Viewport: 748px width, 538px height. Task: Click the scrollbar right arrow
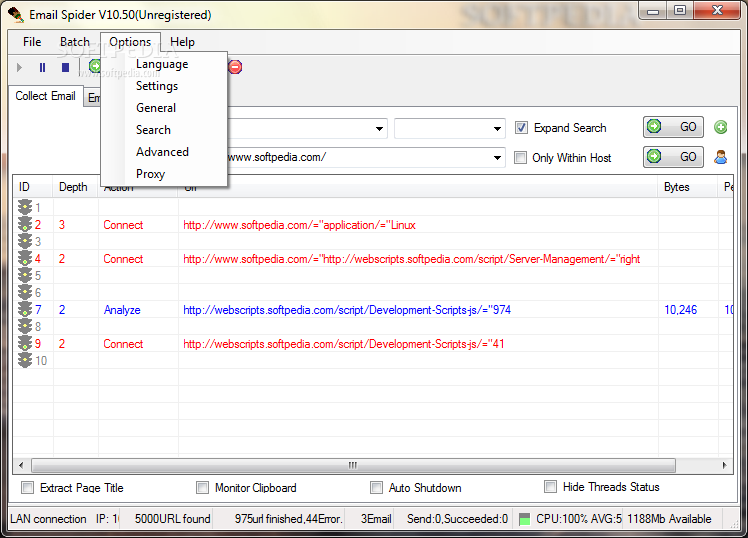[725, 465]
